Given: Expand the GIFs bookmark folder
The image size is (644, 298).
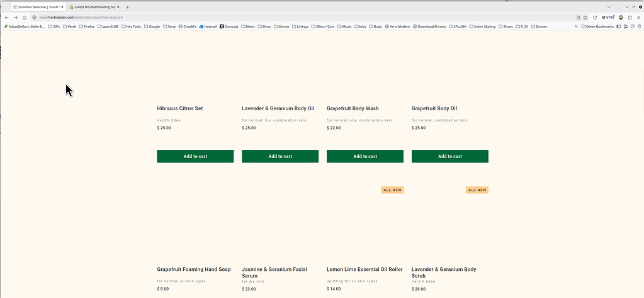Looking at the screenshot, I should click(54, 26).
